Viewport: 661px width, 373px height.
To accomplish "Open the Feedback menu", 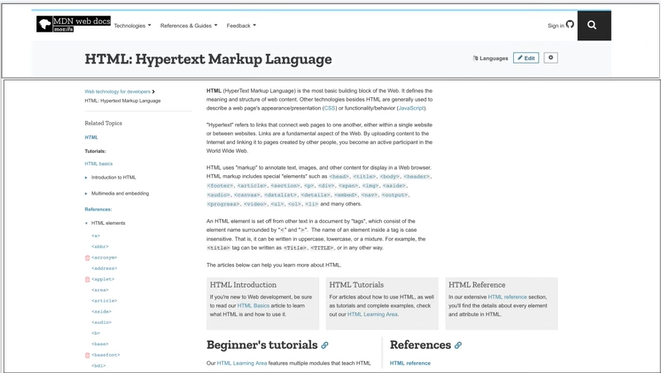I will pos(241,26).
